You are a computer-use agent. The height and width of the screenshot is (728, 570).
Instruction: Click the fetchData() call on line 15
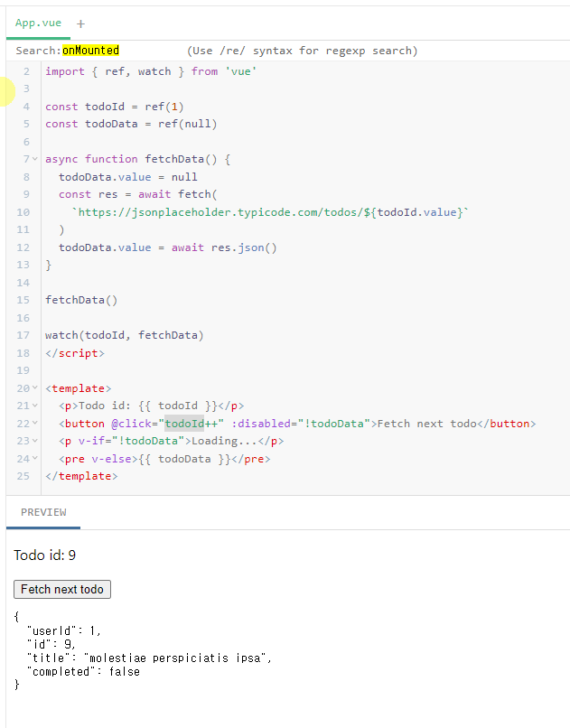click(x=81, y=300)
